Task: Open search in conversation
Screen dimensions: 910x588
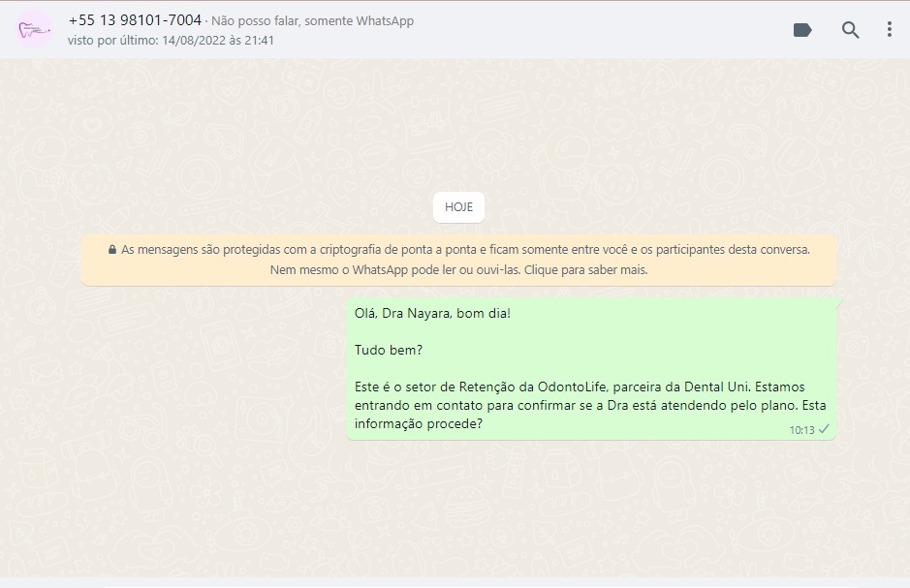Action: pos(850,30)
